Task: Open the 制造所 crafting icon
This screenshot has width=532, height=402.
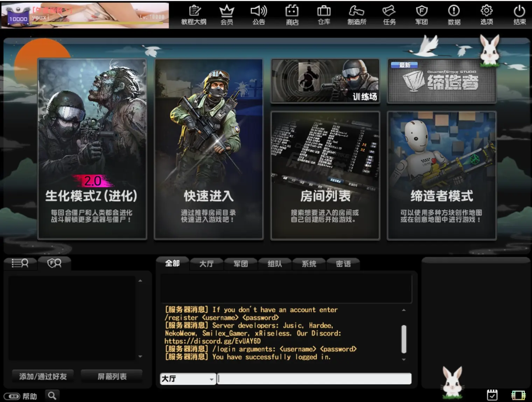Action: (357, 15)
